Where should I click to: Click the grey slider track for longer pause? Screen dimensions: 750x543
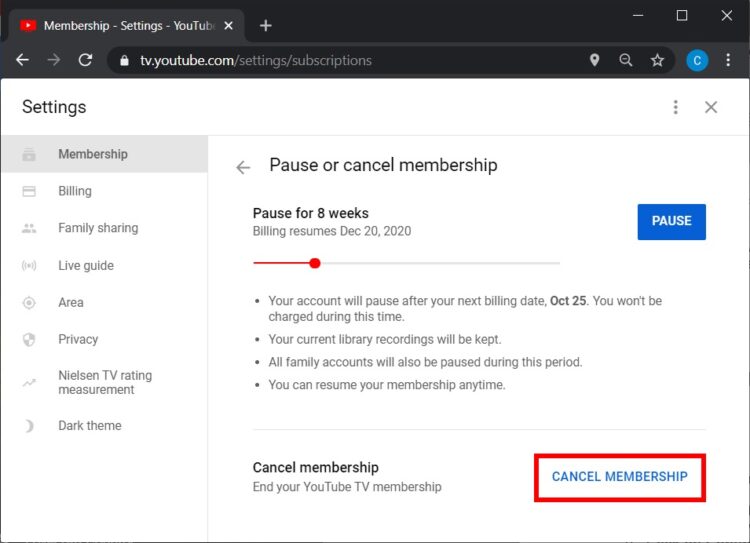click(x=440, y=263)
